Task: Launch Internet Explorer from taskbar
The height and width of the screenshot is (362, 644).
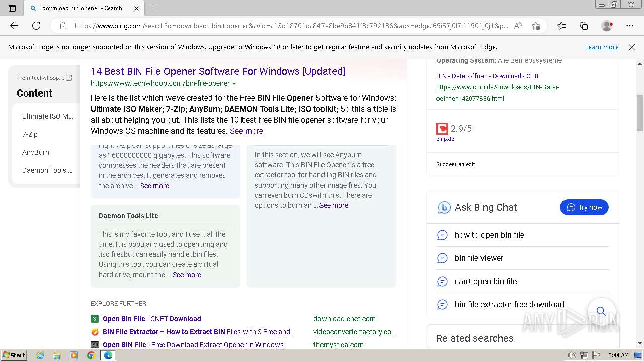Action: coord(40,355)
